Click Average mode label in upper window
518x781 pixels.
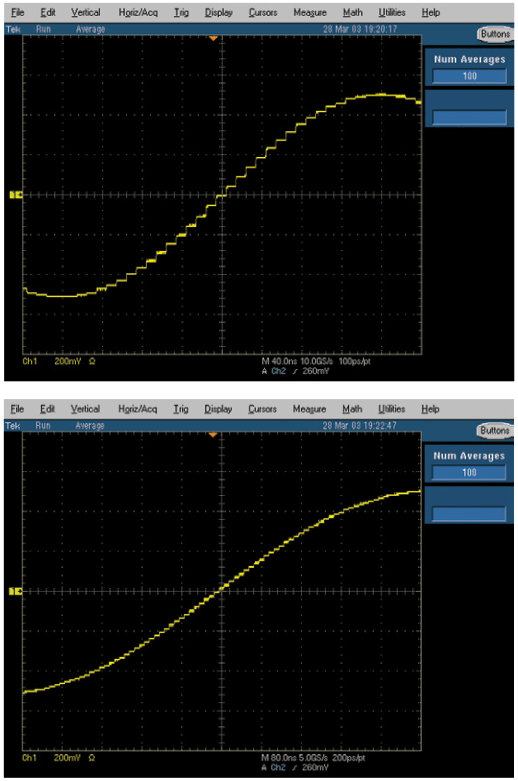[91, 29]
